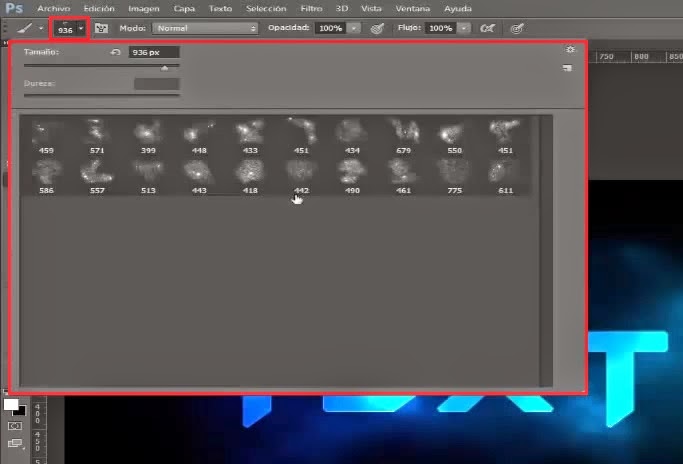Click the black background color swatch
The width and height of the screenshot is (683, 464).
pyautogui.click(x=21, y=412)
